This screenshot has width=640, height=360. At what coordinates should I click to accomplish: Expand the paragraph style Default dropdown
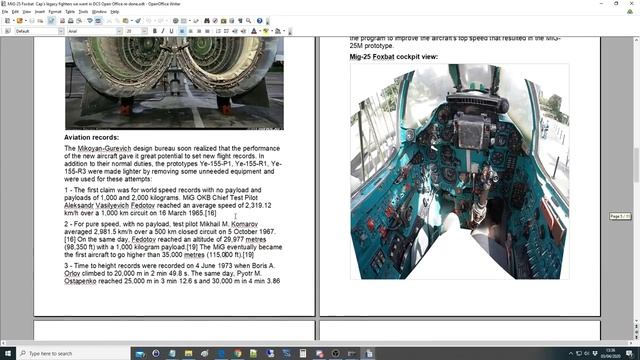pos(61,31)
